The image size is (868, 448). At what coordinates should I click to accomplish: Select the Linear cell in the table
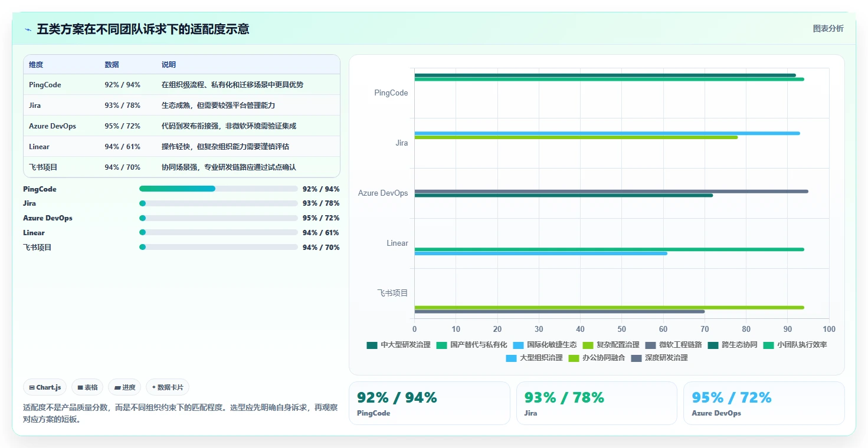tap(39, 147)
